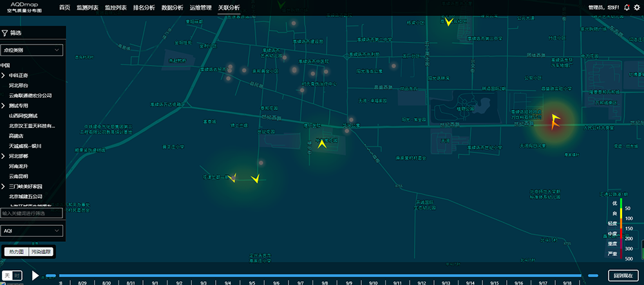Switch timeline to 天 (day) mode
The width and height of the screenshot is (644, 285).
tap(8, 275)
